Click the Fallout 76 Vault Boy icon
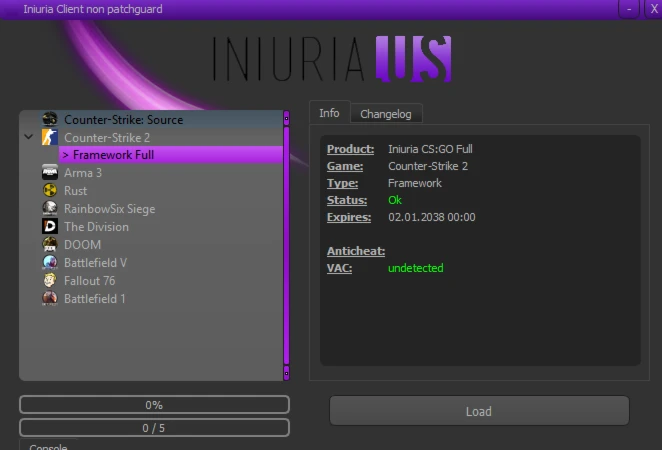Image resolution: width=662 pixels, height=450 pixels. point(50,280)
